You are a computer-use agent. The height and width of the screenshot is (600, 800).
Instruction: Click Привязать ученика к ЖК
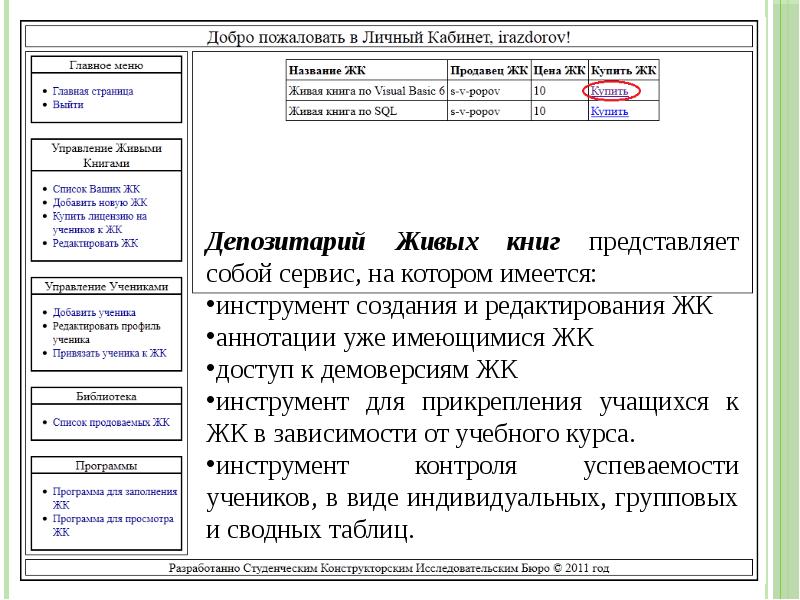[109, 353]
